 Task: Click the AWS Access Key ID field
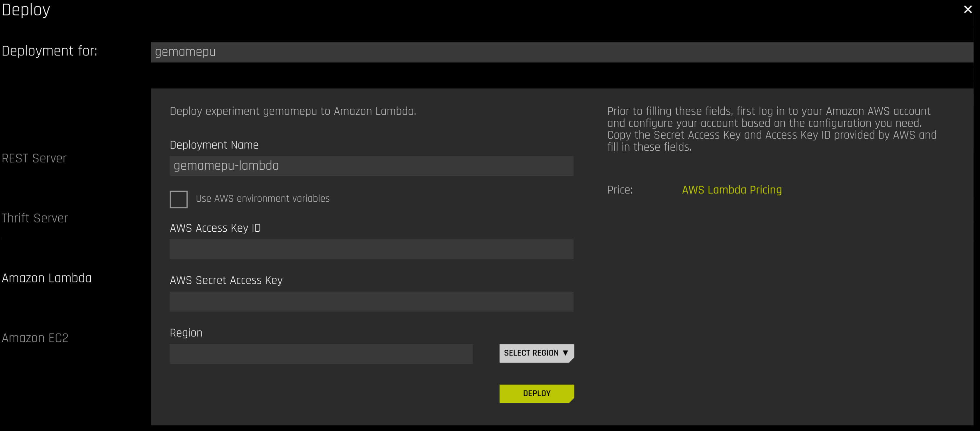(372, 249)
